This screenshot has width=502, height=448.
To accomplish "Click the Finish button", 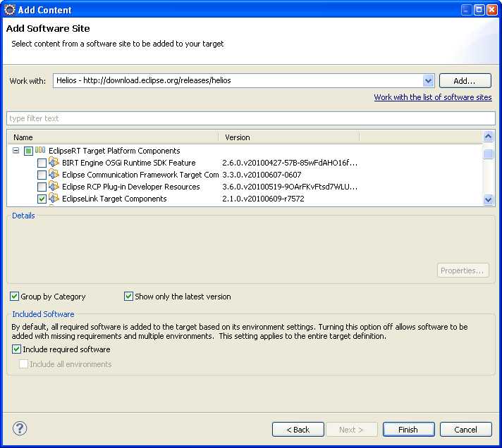I will coord(408,430).
